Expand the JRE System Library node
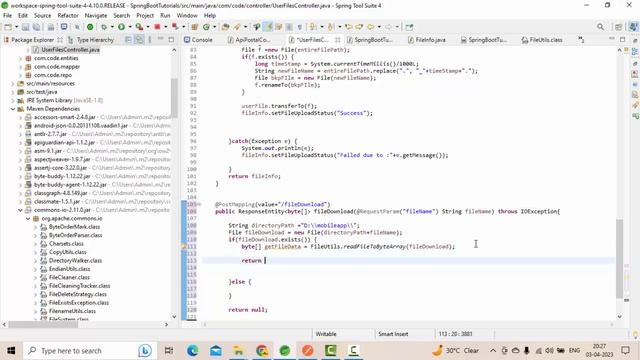This screenshot has height=360, width=640. tap(13, 100)
